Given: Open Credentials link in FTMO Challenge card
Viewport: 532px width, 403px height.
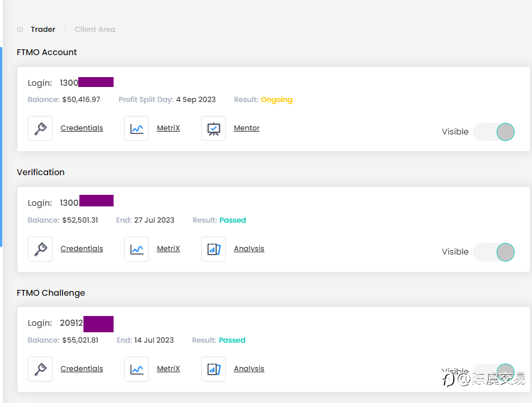Looking at the screenshot, I should tap(82, 369).
